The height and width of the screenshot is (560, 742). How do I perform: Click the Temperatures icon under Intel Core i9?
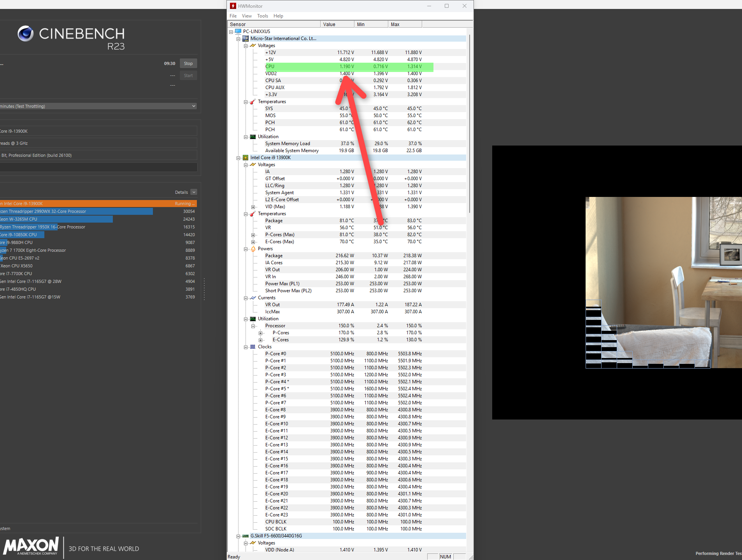tap(253, 213)
